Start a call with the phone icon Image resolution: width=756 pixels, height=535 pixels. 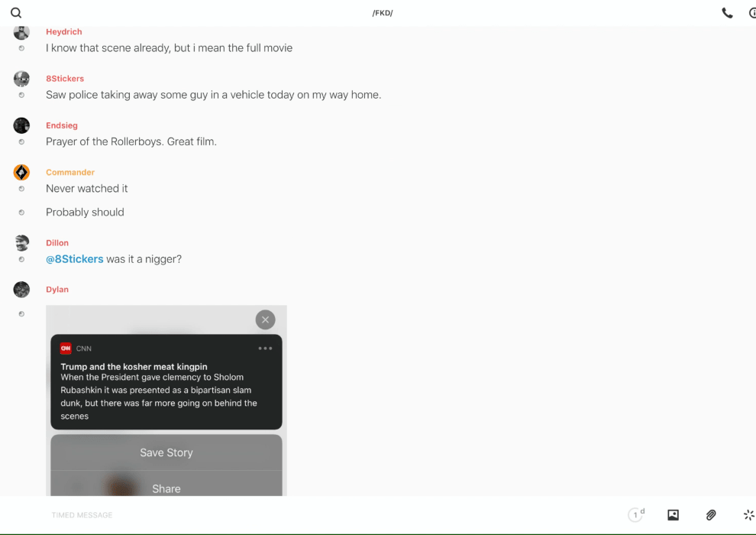click(727, 13)
